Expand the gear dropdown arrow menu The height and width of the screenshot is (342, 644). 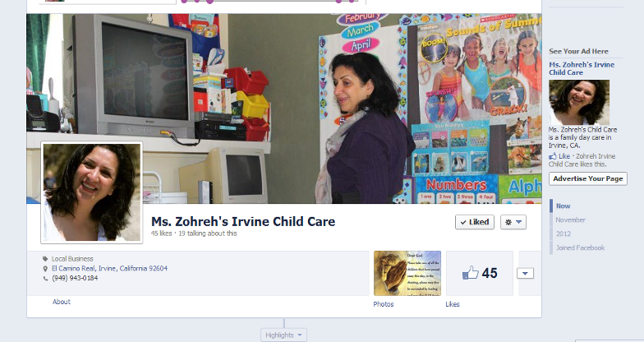[519, 222]
